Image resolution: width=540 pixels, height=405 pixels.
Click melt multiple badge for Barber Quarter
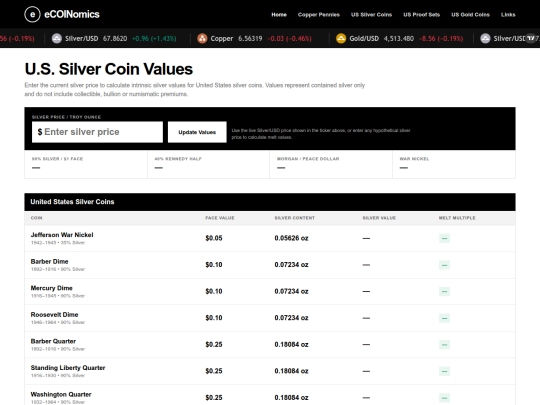444,344
